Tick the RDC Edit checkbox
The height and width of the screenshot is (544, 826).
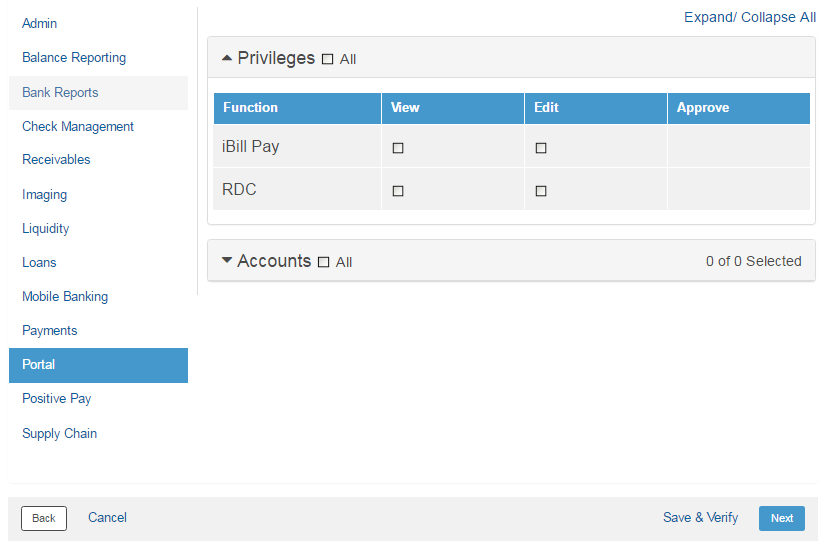(541, 191)
